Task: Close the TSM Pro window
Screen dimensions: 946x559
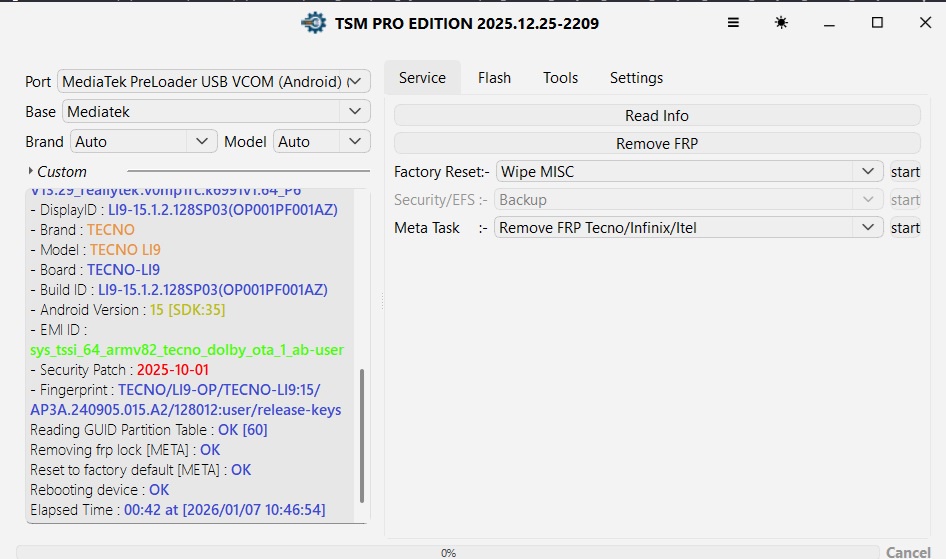Action: [925, 23]
